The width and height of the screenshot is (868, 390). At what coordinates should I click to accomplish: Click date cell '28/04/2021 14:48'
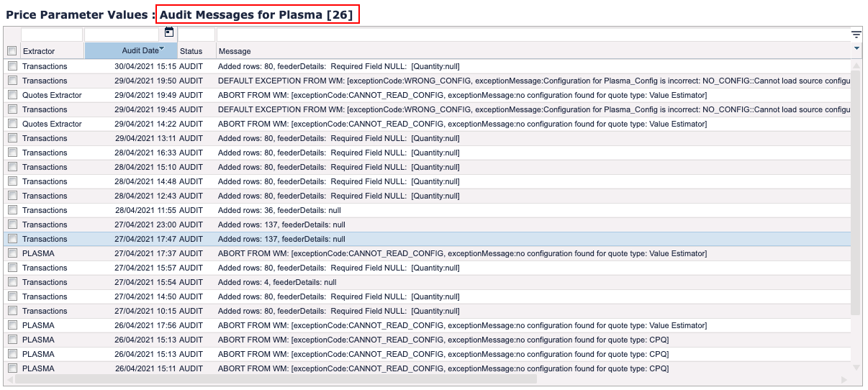(145, 181)
